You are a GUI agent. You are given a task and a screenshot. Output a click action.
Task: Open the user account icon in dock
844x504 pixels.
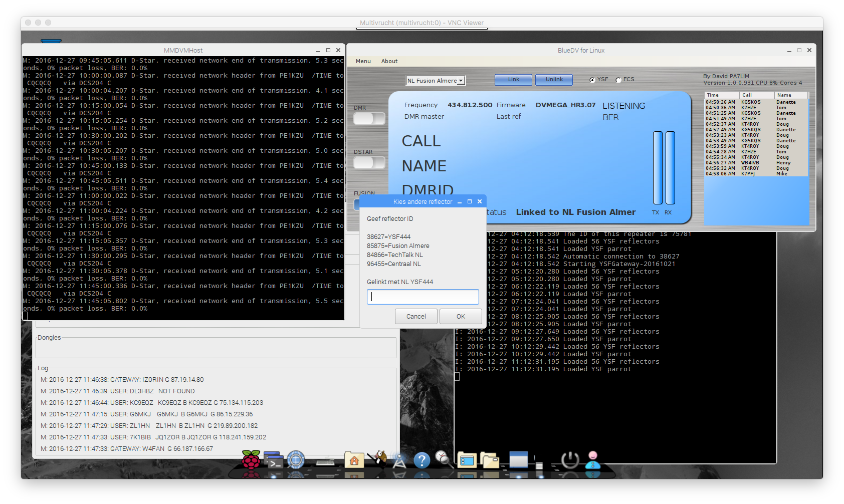click(593, 459)
